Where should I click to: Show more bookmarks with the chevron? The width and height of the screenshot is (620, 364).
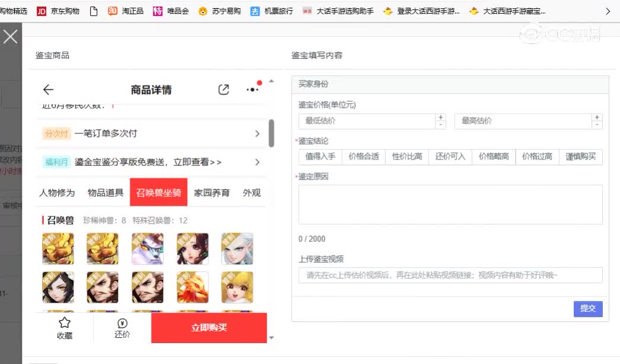coord(608,11)
